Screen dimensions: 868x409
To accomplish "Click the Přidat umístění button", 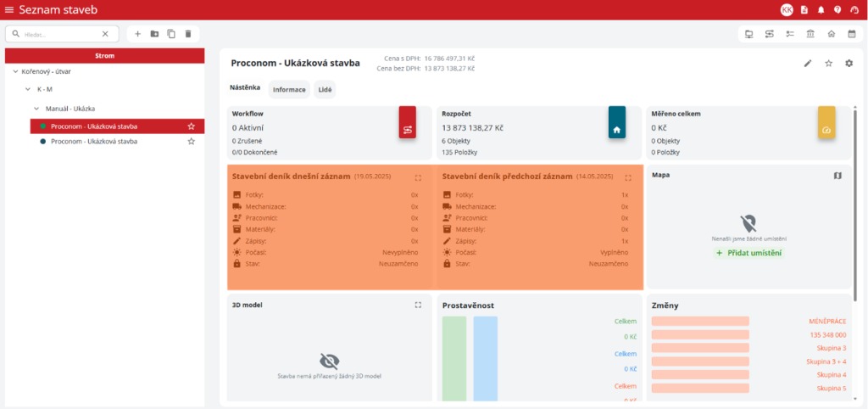I will 748,253.
